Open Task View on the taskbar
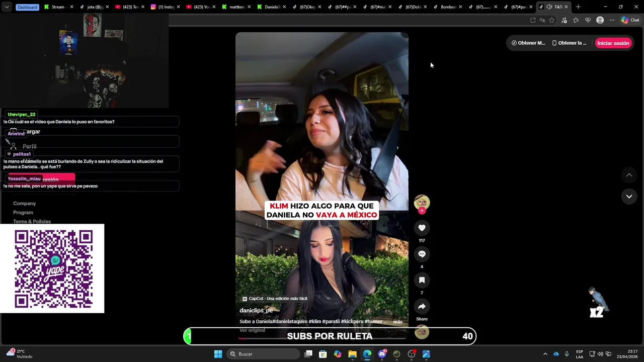 [x=308, y=354]
